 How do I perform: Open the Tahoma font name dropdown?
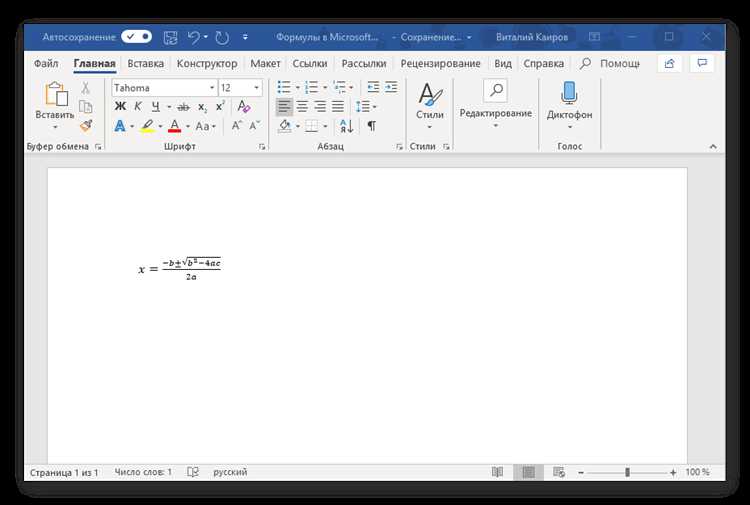211,88
